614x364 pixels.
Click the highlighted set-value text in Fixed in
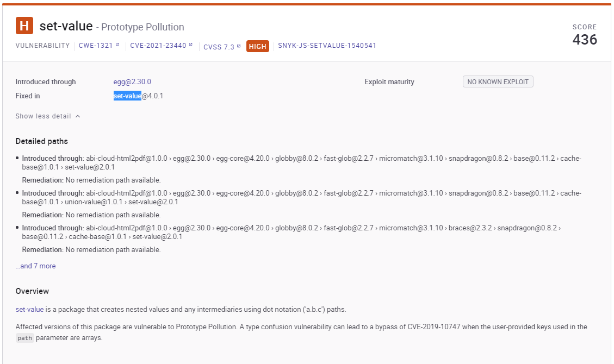127,96
